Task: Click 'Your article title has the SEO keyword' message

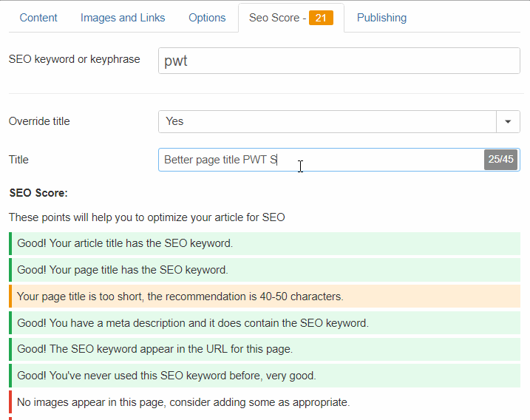Action: click(265, 243)
